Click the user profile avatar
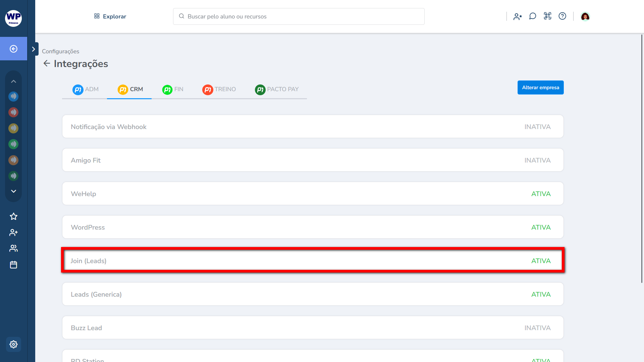Viewport: 644px width, 362px height. [x=585, y=16]
